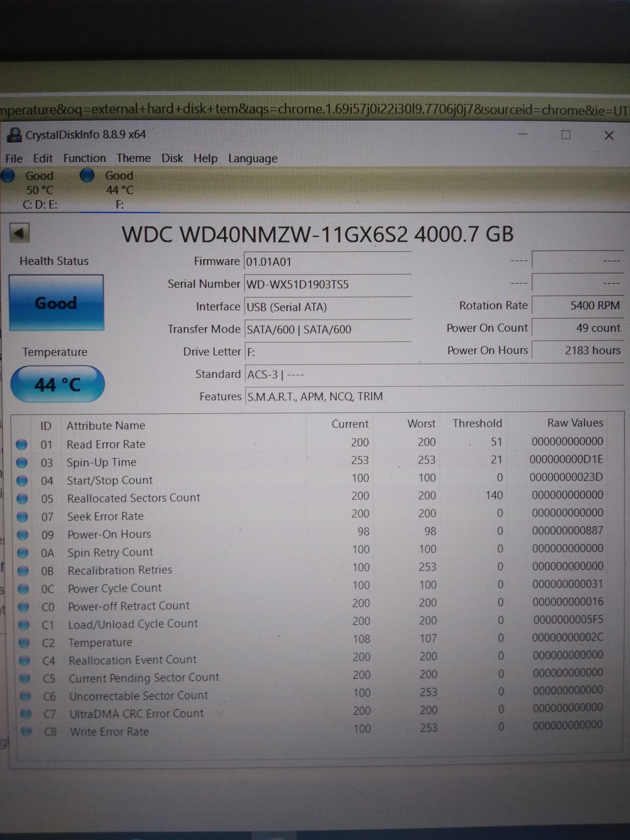This screenshot has width=630, height=840.
Task: Click the previous disk arrow button
Action: [20, 233]
